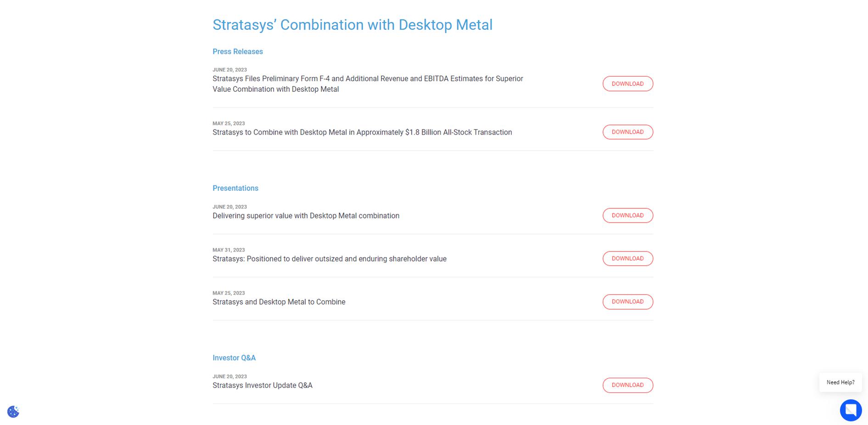Click Stratasys Investor Update Q&A title
The height and width of the screenshot is (425, 868).
[262, 386]
